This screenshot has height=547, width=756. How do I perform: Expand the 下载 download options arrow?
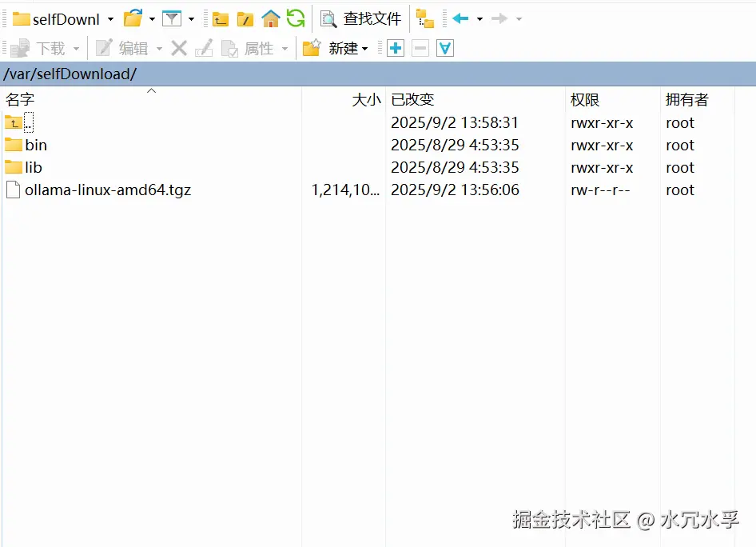pyautogui.click(x=76, y=49)
